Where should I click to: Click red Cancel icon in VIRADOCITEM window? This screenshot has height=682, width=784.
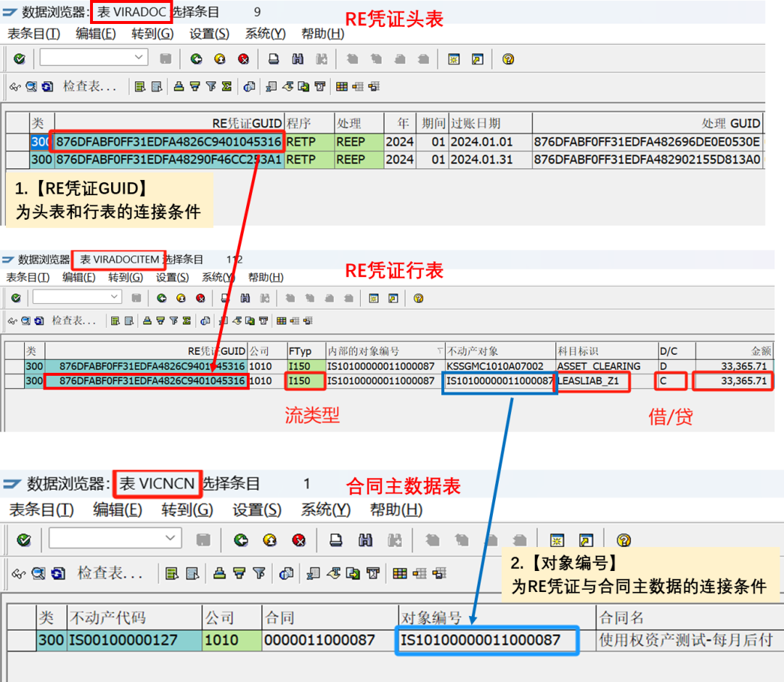click(200, 298)
